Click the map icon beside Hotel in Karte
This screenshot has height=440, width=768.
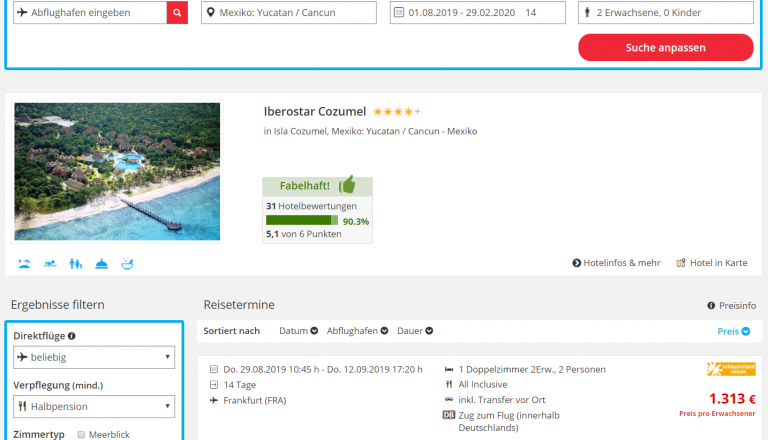tap(681, 263)
